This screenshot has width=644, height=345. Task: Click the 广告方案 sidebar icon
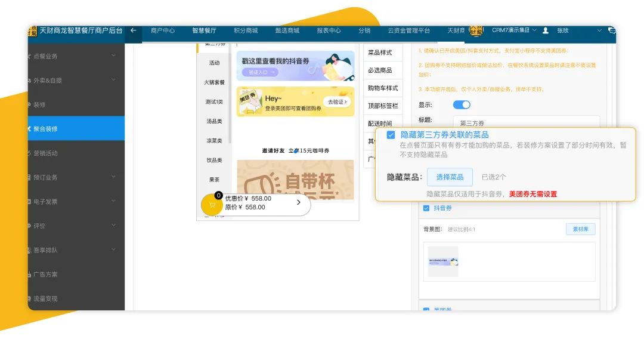(29, 275)
